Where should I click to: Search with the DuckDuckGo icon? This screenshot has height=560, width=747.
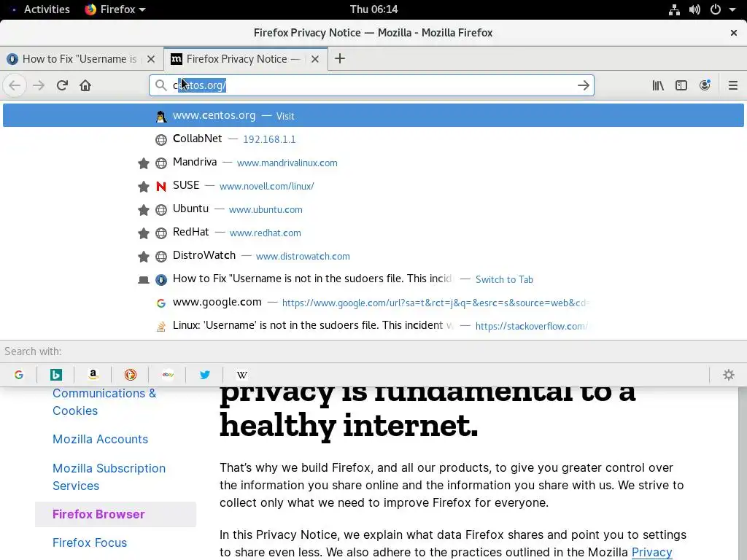coord(130,375)
